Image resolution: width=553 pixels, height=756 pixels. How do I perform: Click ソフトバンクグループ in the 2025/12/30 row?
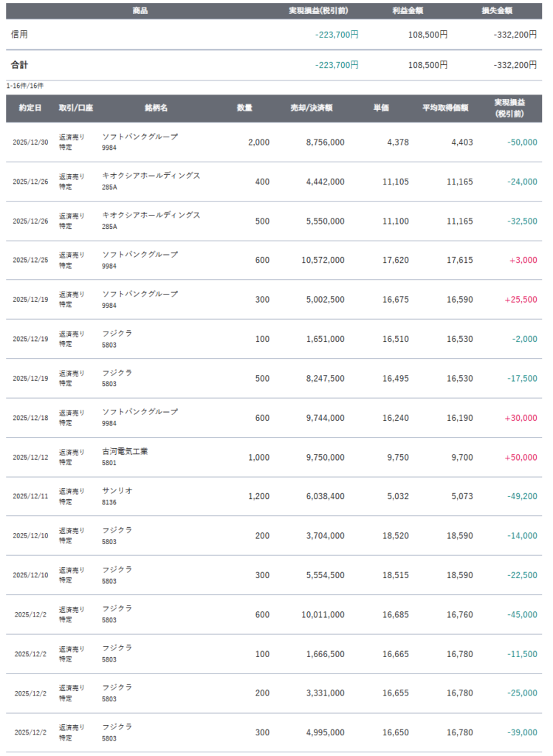[x=140, y=137]
